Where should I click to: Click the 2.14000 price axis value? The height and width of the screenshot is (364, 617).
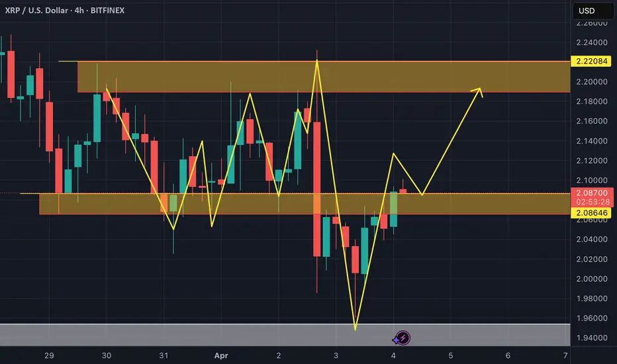click(591, 141)
